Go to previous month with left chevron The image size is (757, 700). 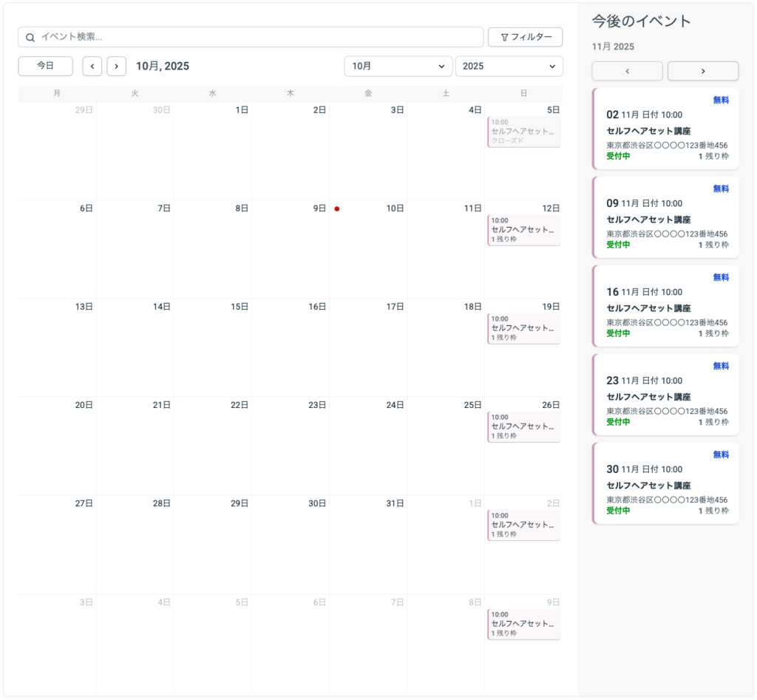tap(92, 66)
